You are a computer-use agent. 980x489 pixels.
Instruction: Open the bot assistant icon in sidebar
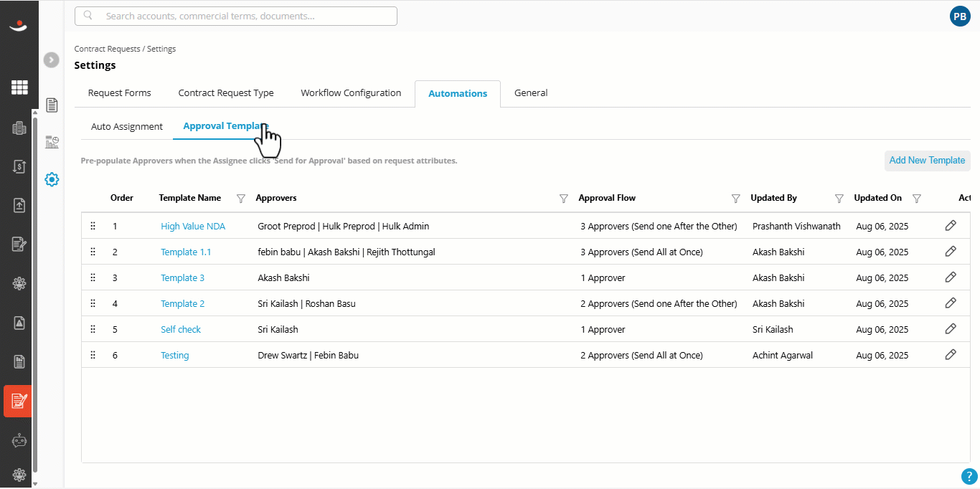[x=19, y=441]
